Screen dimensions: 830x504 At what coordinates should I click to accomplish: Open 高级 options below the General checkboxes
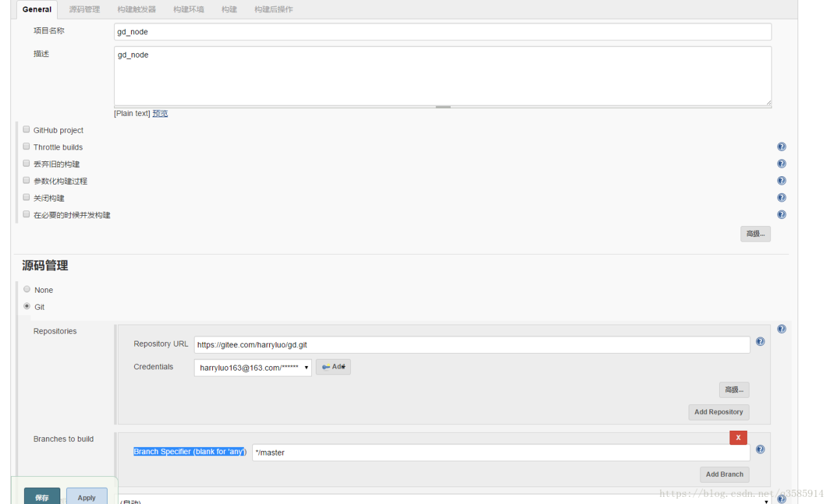pyautogui.click(x=755, y=234)
